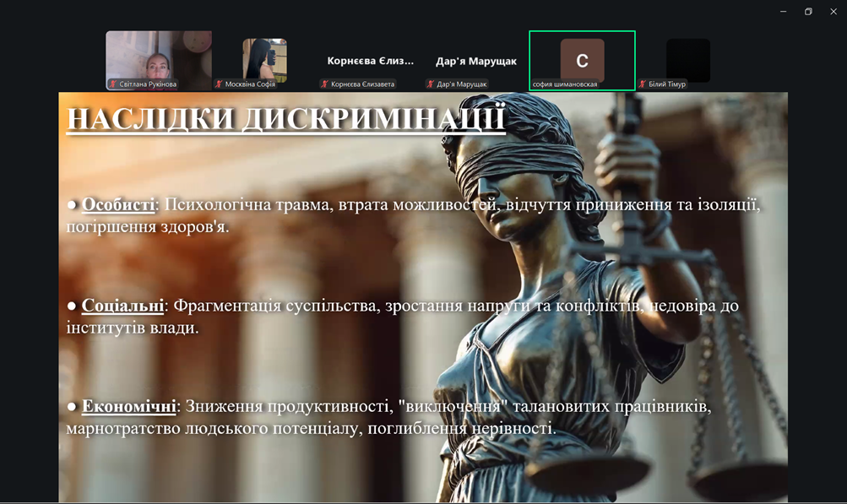The width and height of the screenshot is (847, 504).
Task: Click the underlined word Особисті on slide
Action: coord(118,204)
